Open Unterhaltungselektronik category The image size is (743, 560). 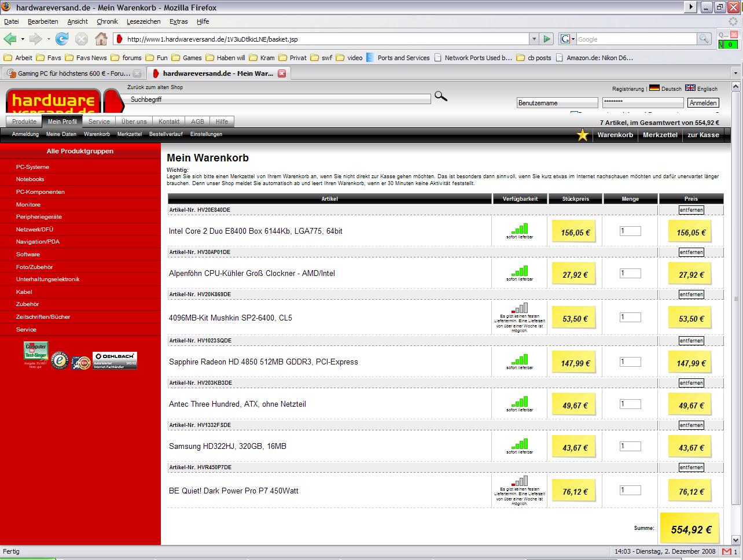47,279
